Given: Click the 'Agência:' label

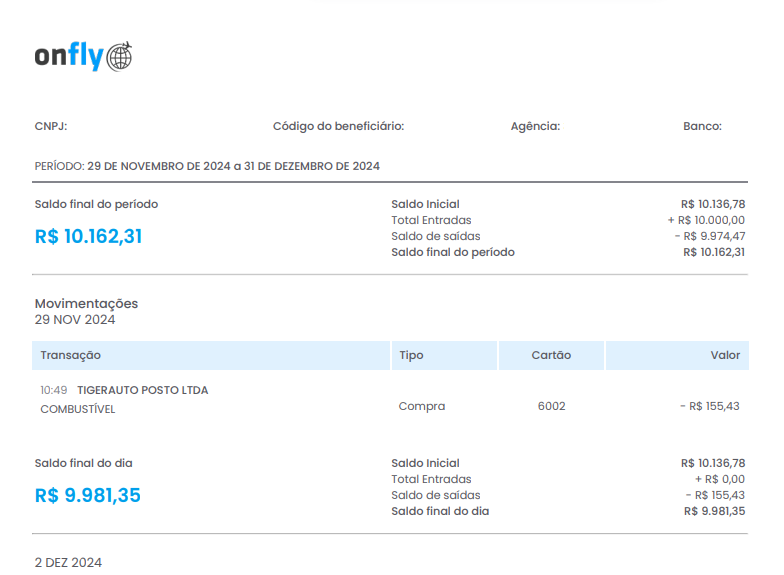Looking at the screenshot, I should [x=535, y=126].
